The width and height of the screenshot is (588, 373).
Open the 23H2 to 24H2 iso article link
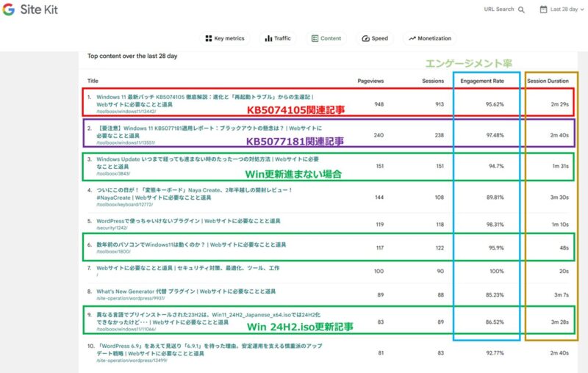[208, 319]
